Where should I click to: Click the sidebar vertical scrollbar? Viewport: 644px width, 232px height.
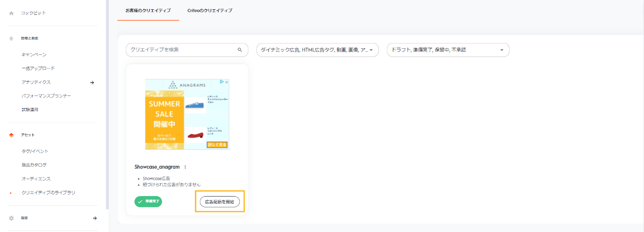(x=107, y=103)
